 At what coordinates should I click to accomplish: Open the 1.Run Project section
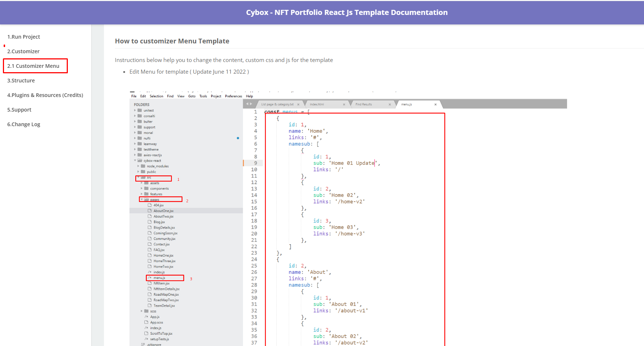coord(24,37)
